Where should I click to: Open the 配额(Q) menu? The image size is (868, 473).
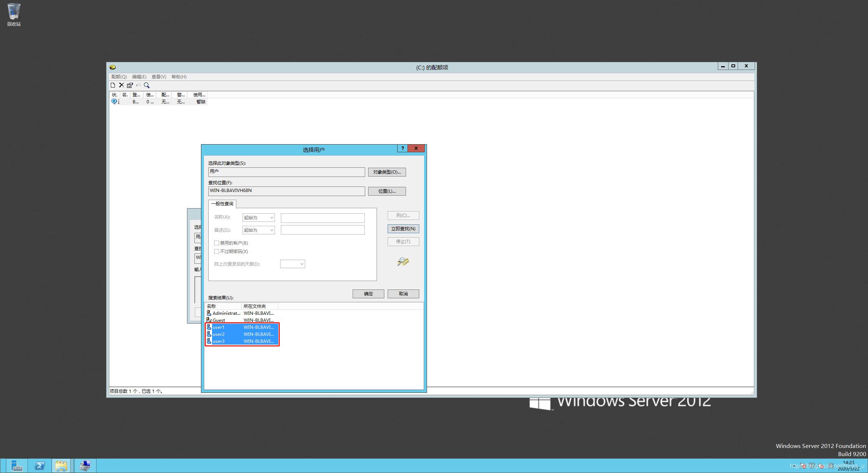(119, 77)
